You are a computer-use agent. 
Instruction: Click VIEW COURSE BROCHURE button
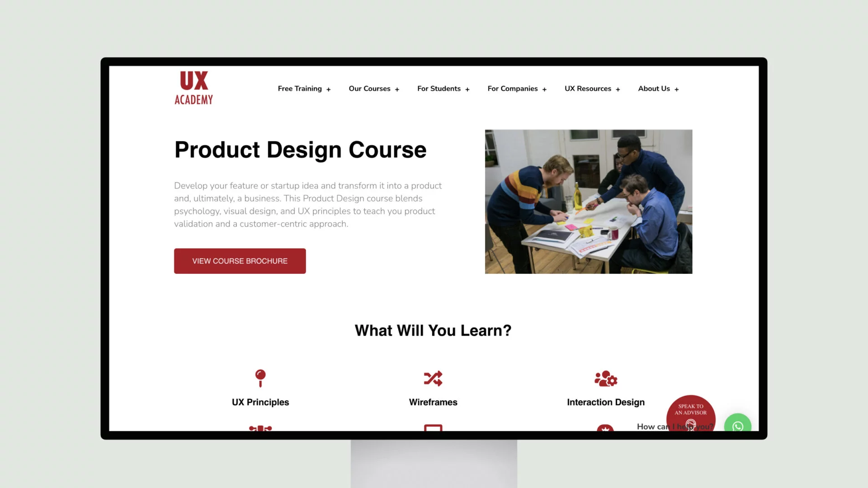click(x=240, y=261)
